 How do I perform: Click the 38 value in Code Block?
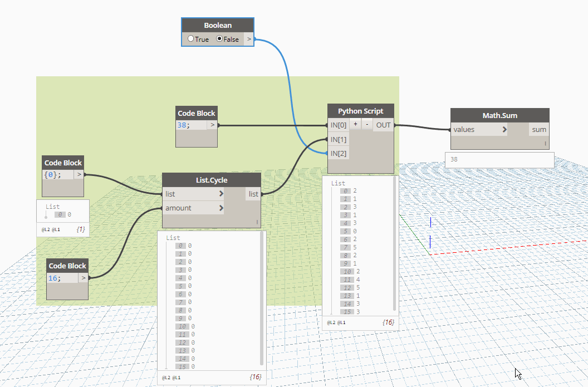pyautogui.click(x=182, y=125)
